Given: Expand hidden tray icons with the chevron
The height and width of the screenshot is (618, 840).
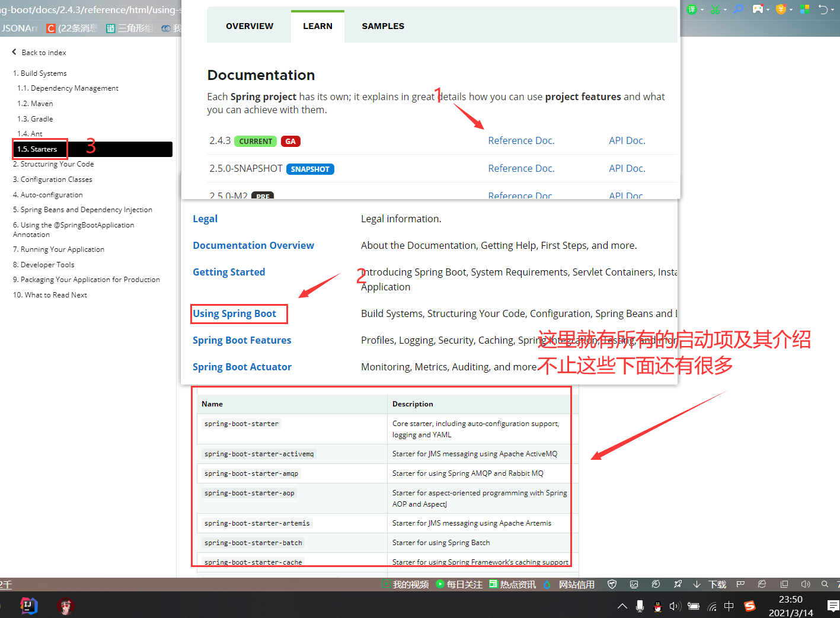Looking at the screenshot, I should (x=622, y=606).
